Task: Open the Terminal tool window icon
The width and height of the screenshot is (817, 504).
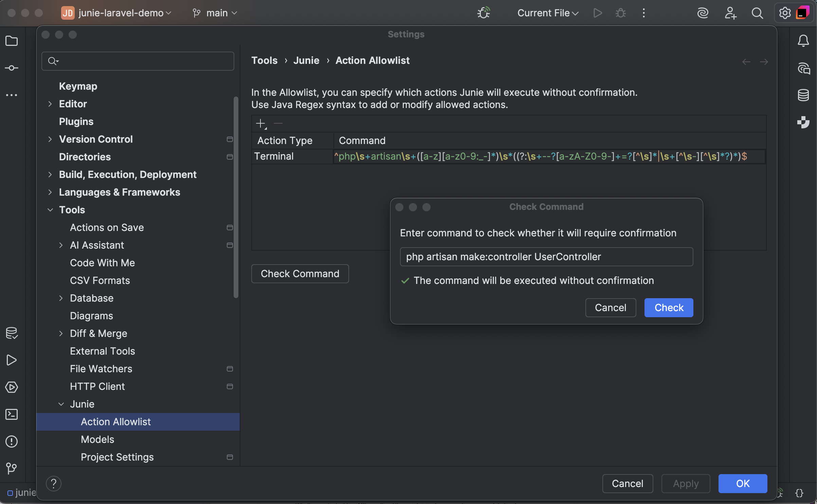Action: (12, 414)
